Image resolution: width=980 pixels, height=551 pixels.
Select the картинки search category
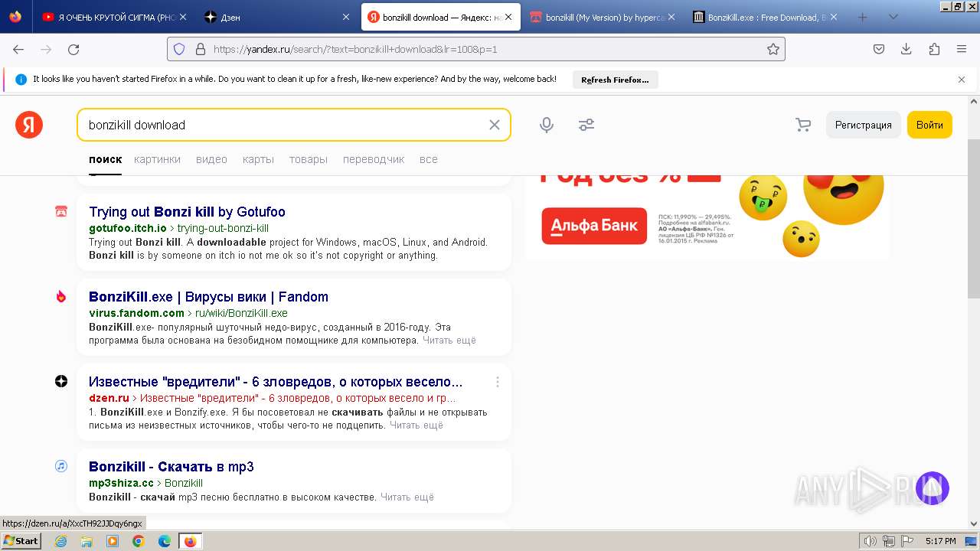click(x=157, y=159)
